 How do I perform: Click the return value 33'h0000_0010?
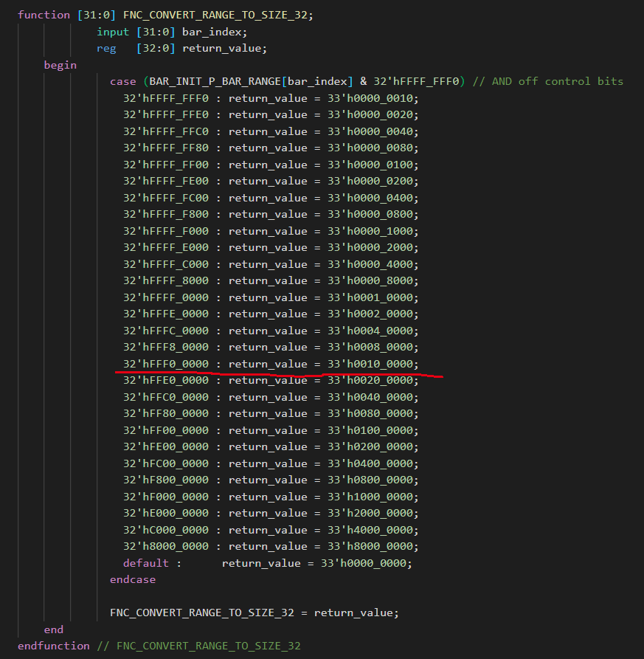pyautogui.click(x=373, y=98)
